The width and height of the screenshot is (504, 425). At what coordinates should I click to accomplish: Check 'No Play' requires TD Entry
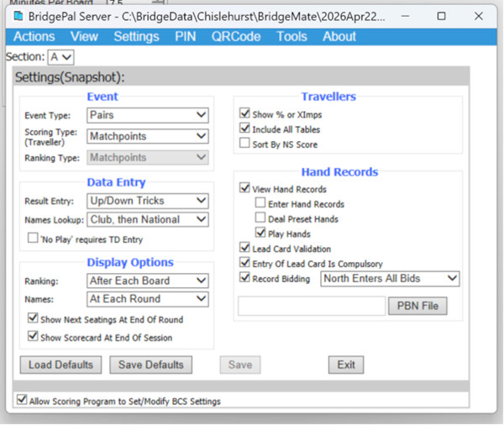tap(33, 239)
